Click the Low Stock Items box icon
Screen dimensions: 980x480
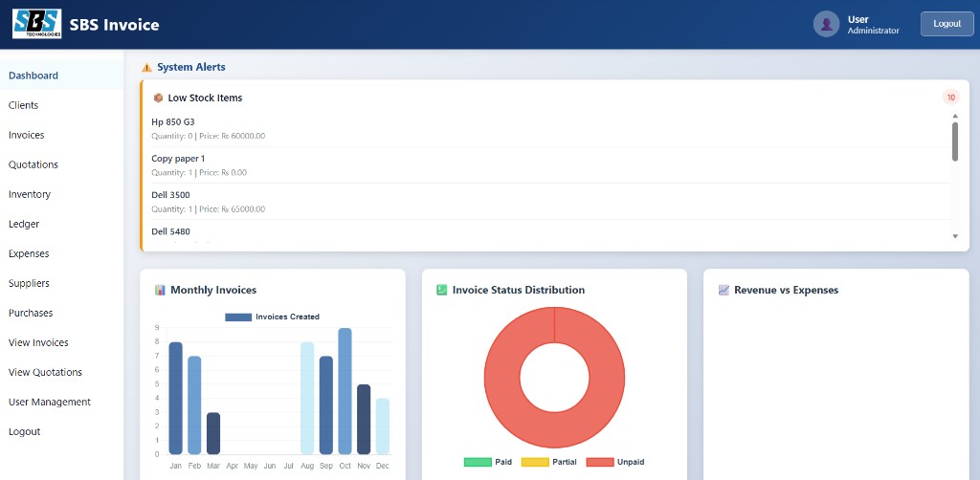tap(158, 98)
